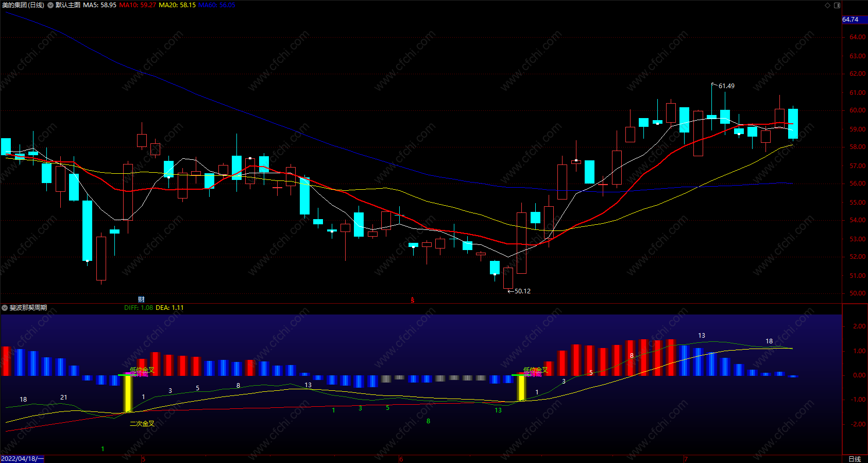Expand the 斐波那契周期 sub-chart dropdown arrow
The height and width of the screenshot is (463, 868).
point(5,308)
